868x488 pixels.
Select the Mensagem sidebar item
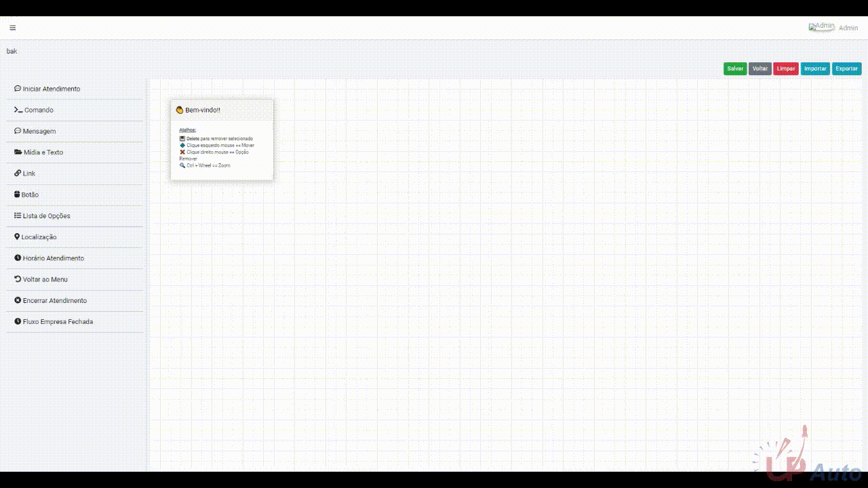39,131
